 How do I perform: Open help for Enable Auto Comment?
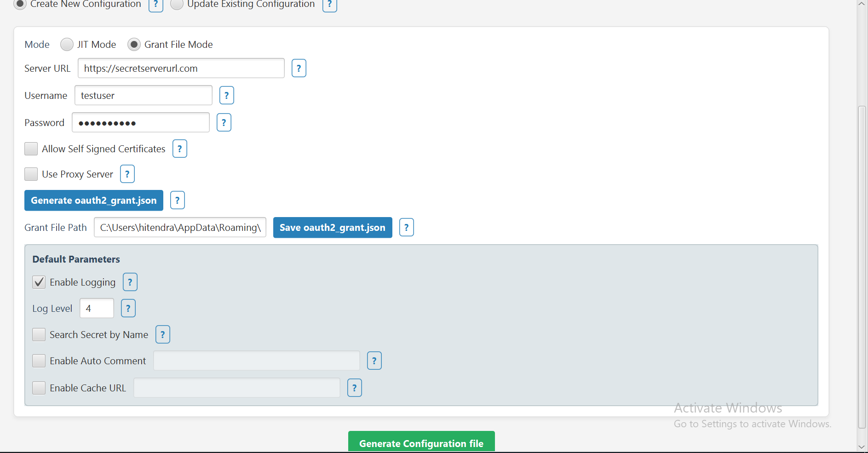(x=374, y=361)
